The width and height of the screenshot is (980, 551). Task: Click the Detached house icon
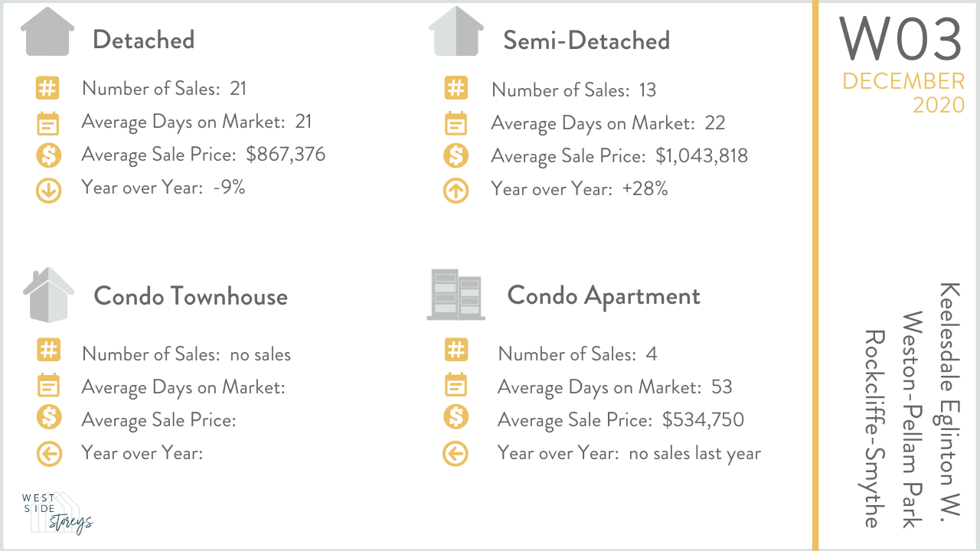(47, 31)
